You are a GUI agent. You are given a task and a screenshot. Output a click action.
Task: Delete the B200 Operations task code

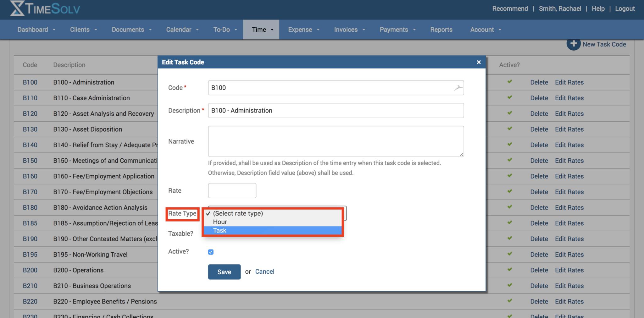[539, 270]
